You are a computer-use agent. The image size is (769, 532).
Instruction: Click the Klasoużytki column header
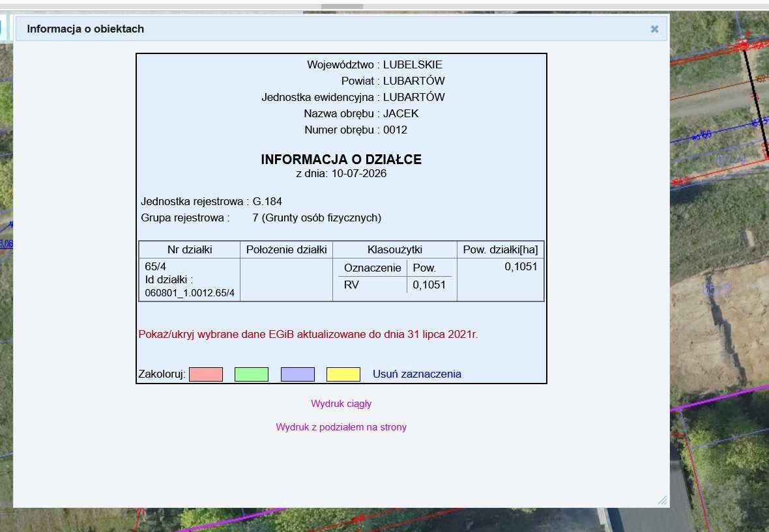[395, 250]
